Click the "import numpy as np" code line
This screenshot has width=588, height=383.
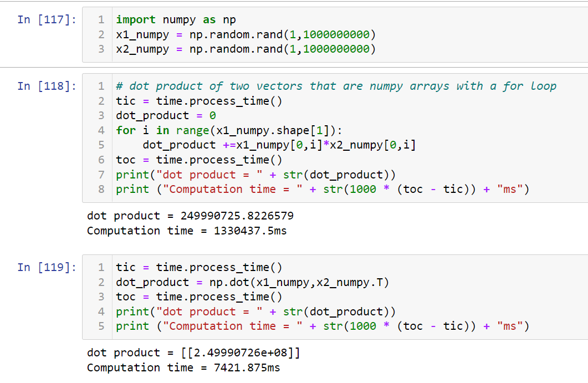pyautogui.click(x=176, y=20)
